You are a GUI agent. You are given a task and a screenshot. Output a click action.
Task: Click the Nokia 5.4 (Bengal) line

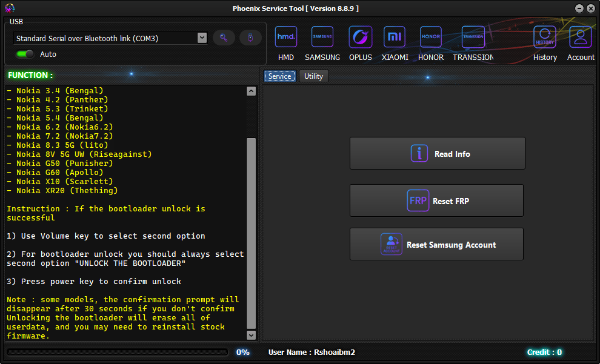pos(55,118)
